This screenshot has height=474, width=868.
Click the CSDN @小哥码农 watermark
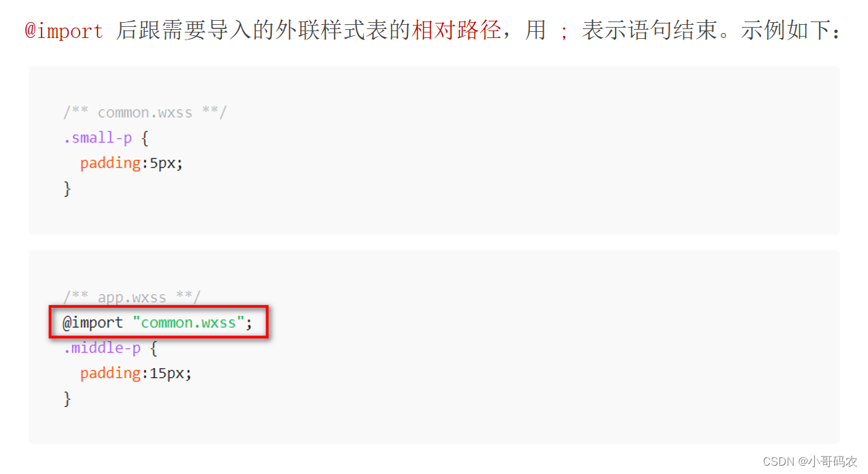click(x=810, y=461)
